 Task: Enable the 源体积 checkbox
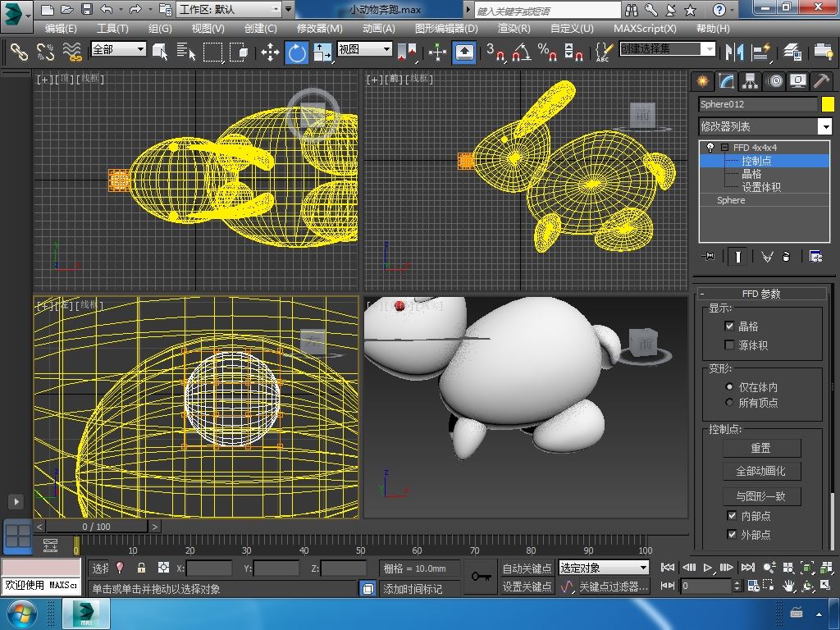click(x=729, y=345)
